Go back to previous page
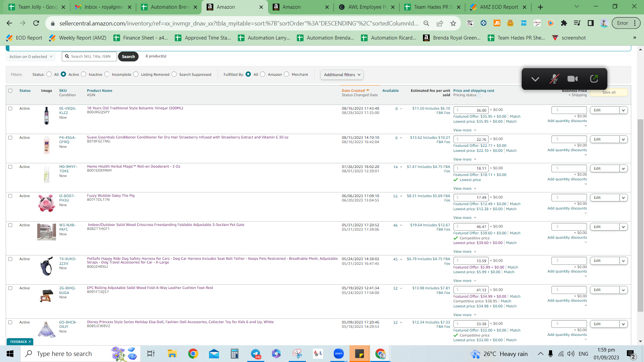 [9, 23]
